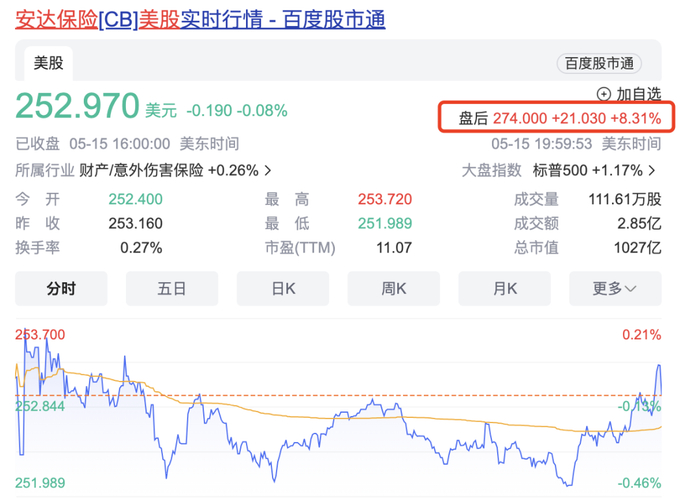Click the opening price 252.400
The image size is (700, 501).
pyautogui.click(x=135, y=199)
